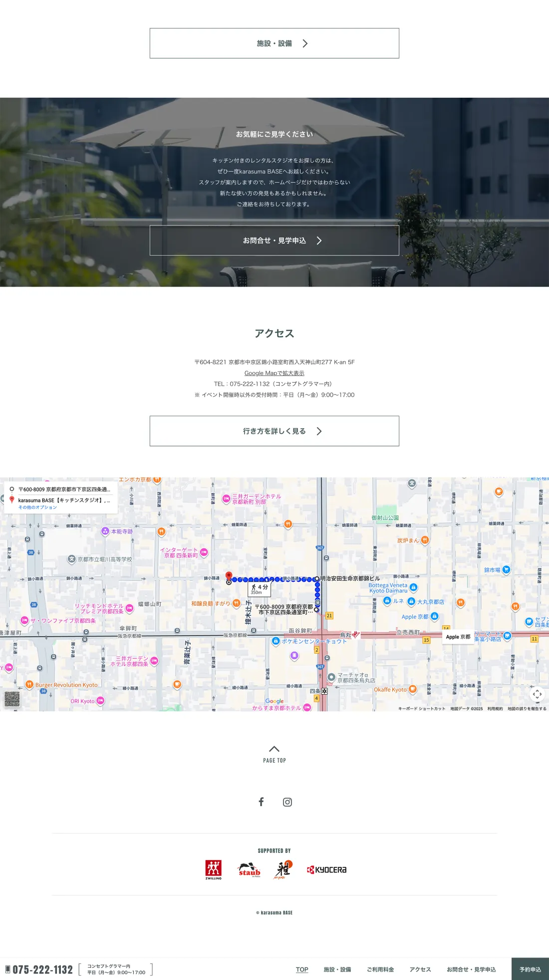Screen dimensions: 549x980
Task: Click 御射山公園 park label
Action: (385, 518)
